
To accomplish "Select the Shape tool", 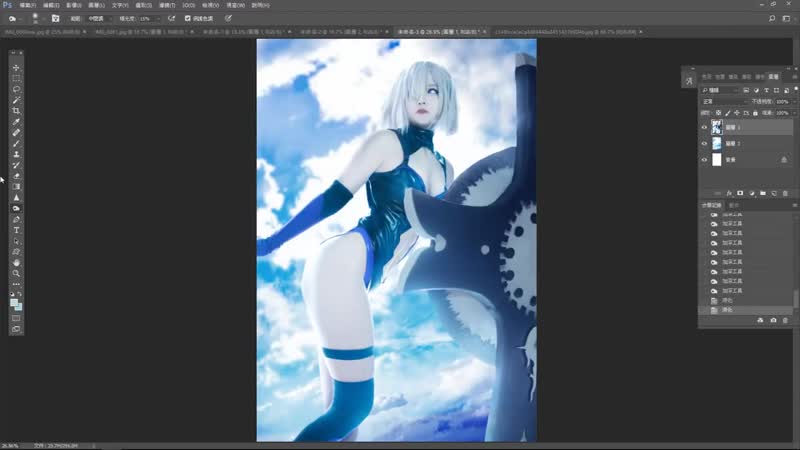I will click(x=16, y=252).
